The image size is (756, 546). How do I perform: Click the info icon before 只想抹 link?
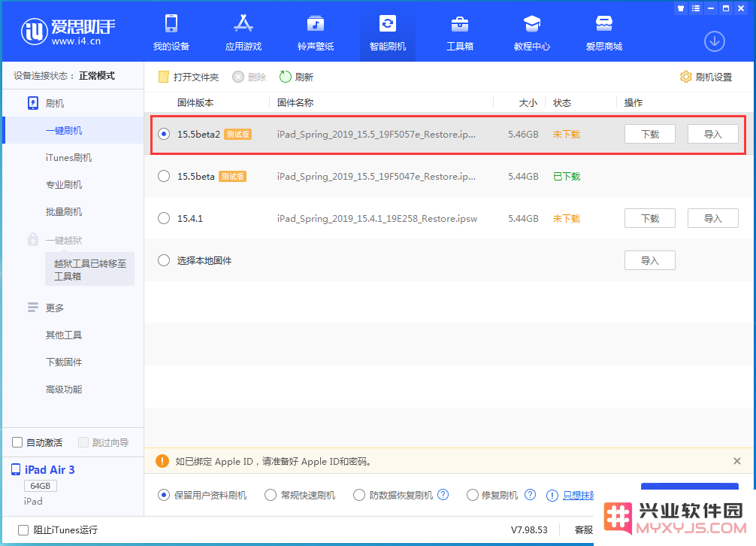[x=552, y=496]
